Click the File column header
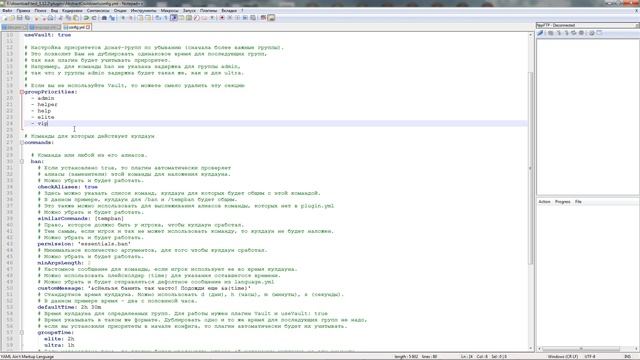The height and width of the screenshot is (360, 640). point(578,202)
